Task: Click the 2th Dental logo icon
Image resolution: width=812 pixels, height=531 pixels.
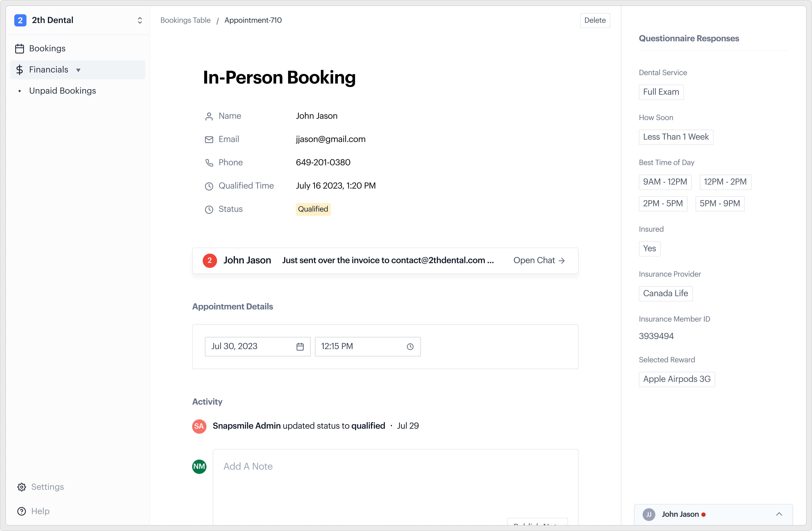Action: pyautogui.click(x=20, y=20)
